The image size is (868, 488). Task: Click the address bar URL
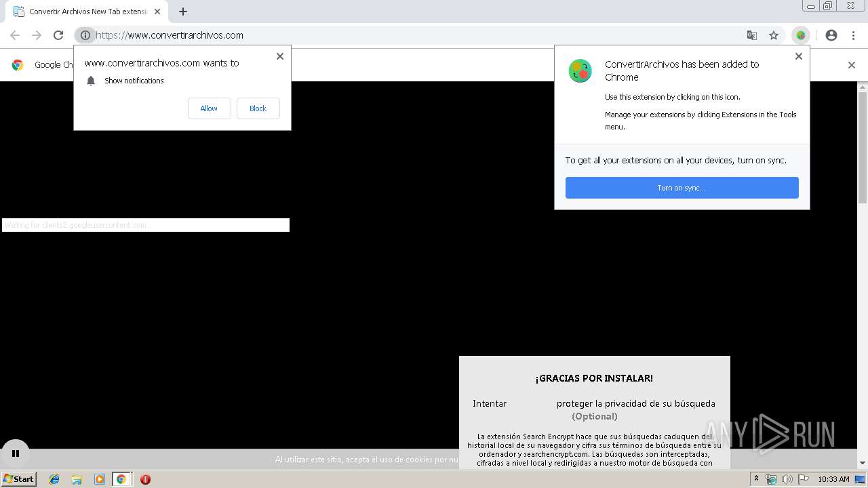170,35
